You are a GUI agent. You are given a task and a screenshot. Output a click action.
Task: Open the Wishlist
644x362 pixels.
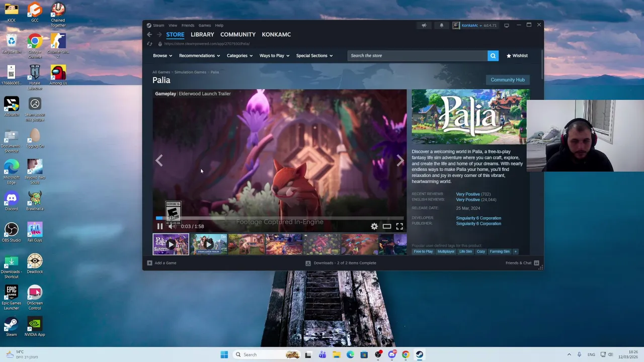pos(517,56)
